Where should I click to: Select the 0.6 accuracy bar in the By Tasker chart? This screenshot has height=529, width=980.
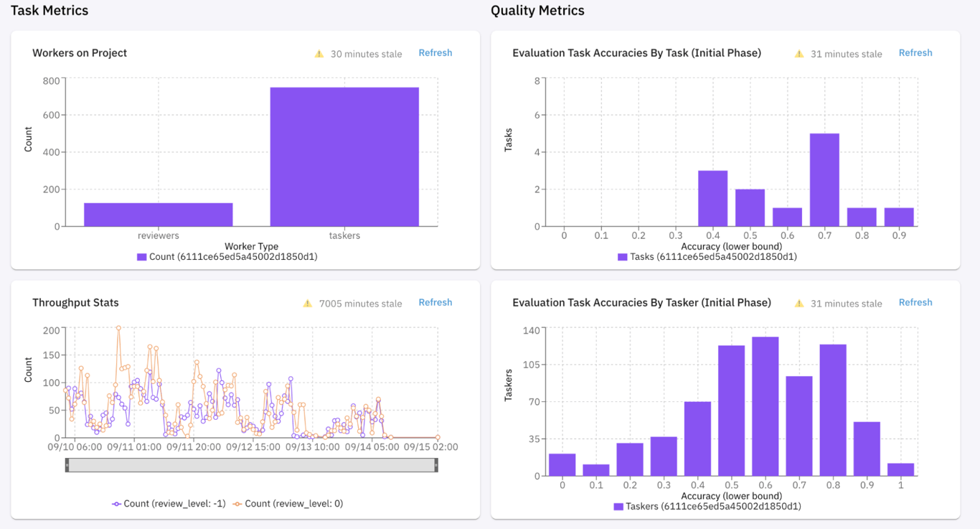[x=765, y=406]
